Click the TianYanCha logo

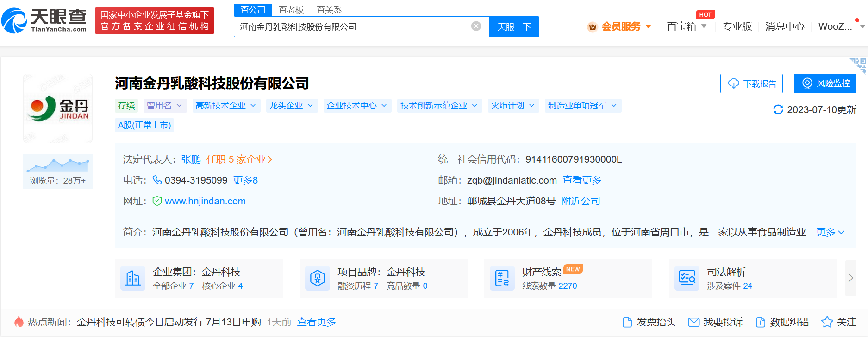pyautogui.click(x=44, y=21)
